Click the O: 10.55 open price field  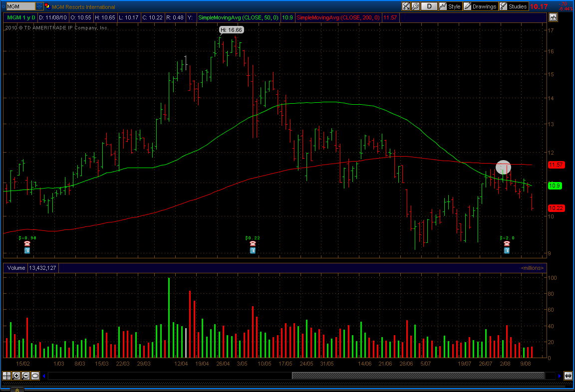pos(81,17)
